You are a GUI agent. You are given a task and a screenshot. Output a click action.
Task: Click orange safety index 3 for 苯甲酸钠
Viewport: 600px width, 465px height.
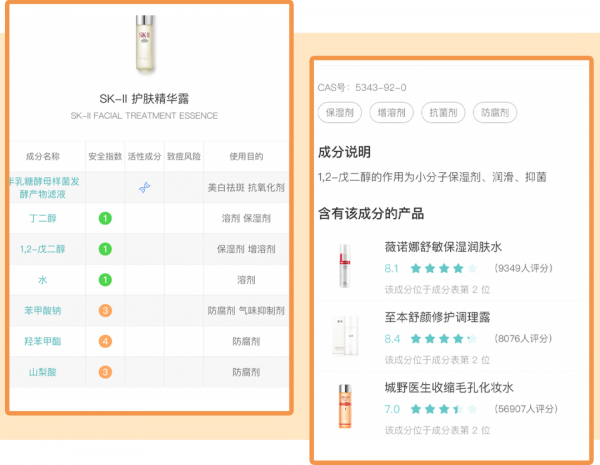pos(105,310)
